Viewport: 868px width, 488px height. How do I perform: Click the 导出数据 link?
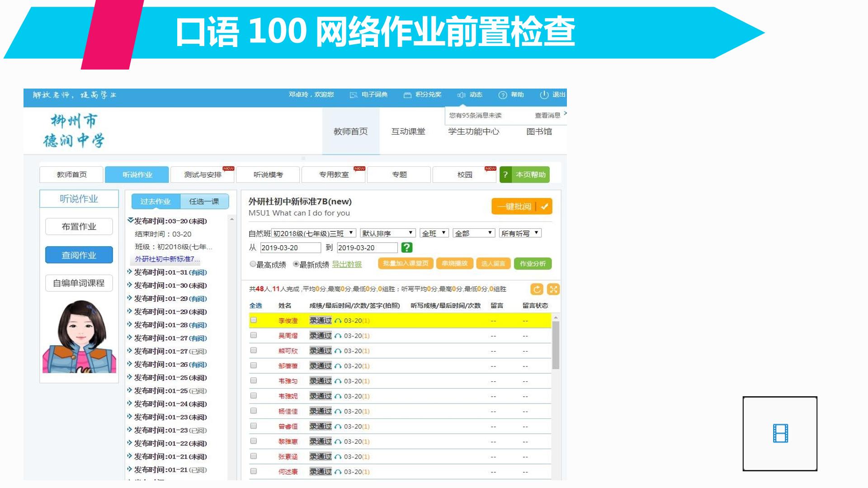coord(347,264)
